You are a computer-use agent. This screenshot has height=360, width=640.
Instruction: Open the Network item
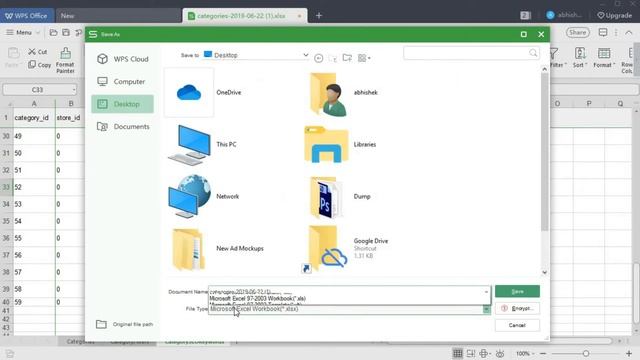[x=189, y=196]
